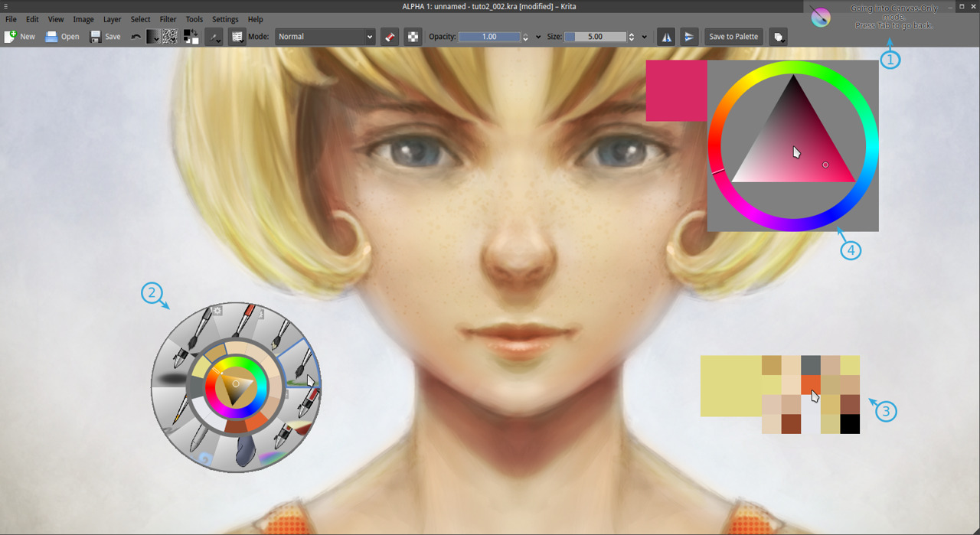The width and height of the screenshot is (980, 535).
Task: Open the Filter menu
Action: (168, 19)
